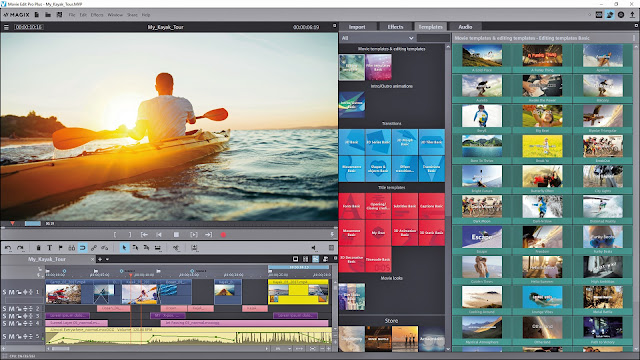This screenshot has width=640, height=360.
Task: Solo track 2 with S button
Action: (x=4, y=309)
